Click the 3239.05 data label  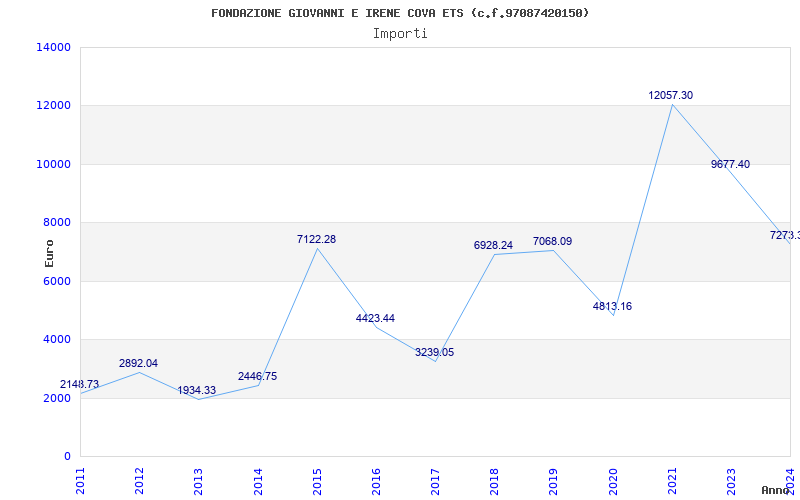434,353
